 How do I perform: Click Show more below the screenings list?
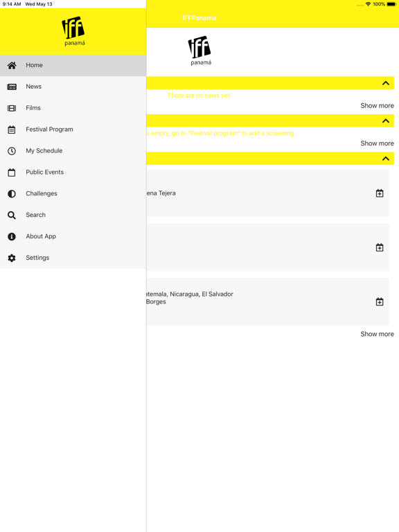(377, 334)
